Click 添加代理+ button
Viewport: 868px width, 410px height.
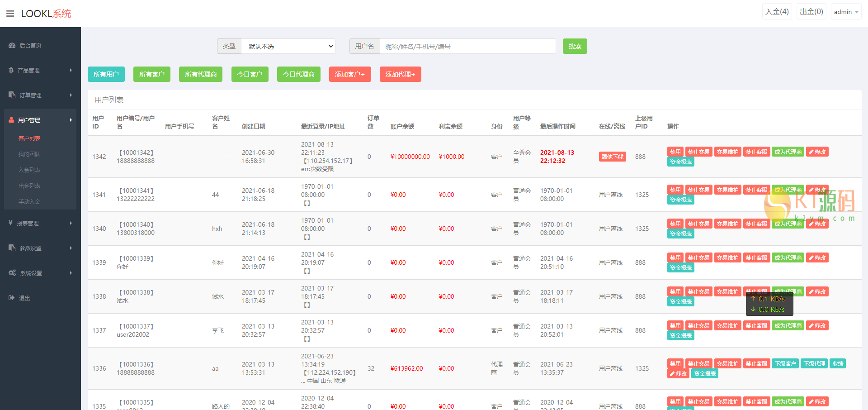(x=400, y=74)
